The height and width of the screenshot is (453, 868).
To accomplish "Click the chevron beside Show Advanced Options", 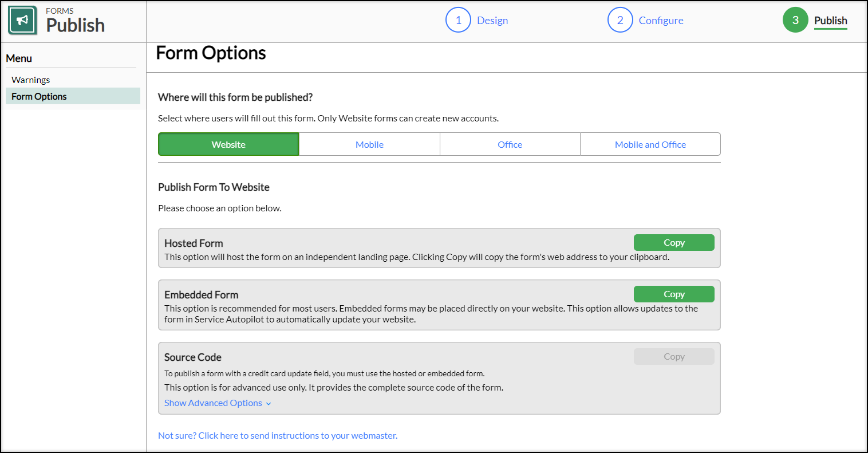I will (x=269, y=404).
